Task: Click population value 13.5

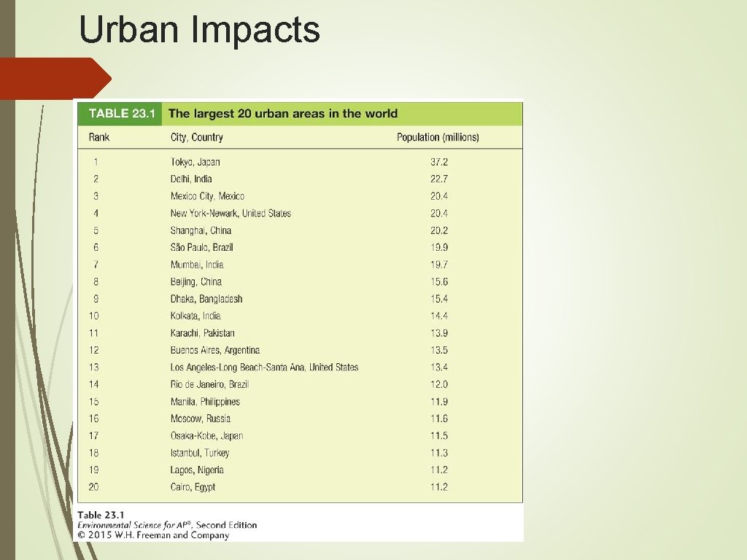Action: click(x=438, y=350)
